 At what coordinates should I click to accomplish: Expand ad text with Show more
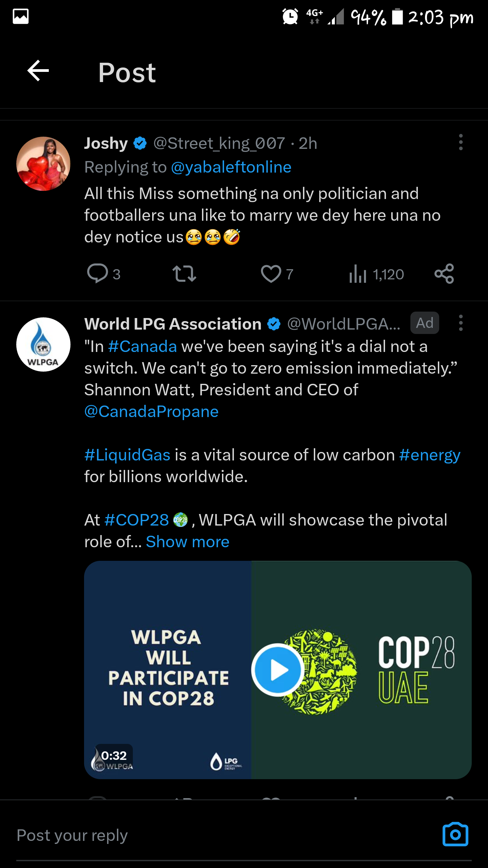pyautogui.click(x=187, y=541)
